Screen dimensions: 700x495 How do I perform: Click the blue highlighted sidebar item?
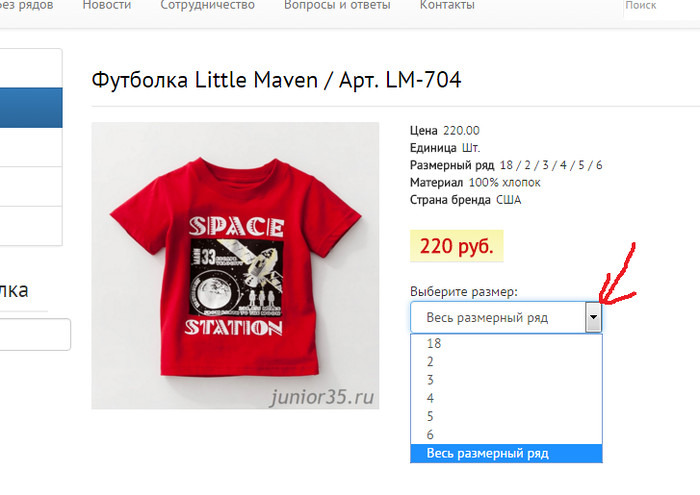pos(31,108)
